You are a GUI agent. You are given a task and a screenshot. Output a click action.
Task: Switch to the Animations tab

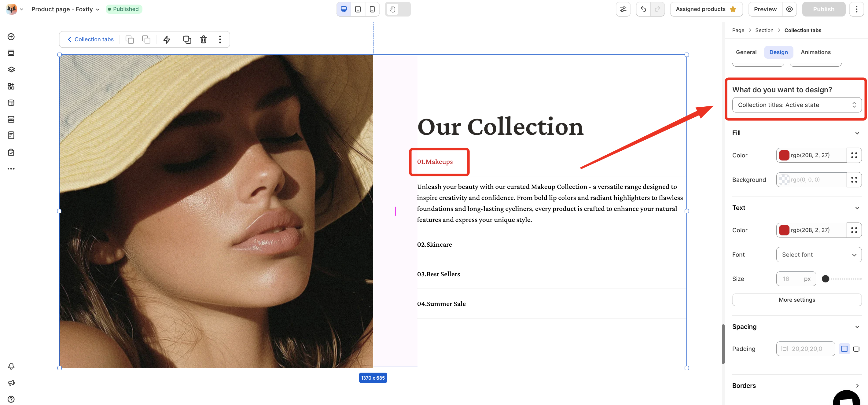tap(815, 52)
